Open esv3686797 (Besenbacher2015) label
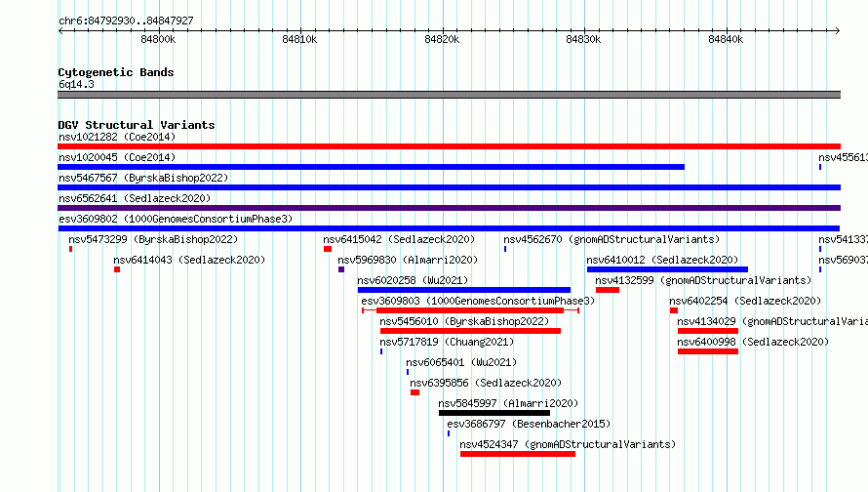 [529, 424]
